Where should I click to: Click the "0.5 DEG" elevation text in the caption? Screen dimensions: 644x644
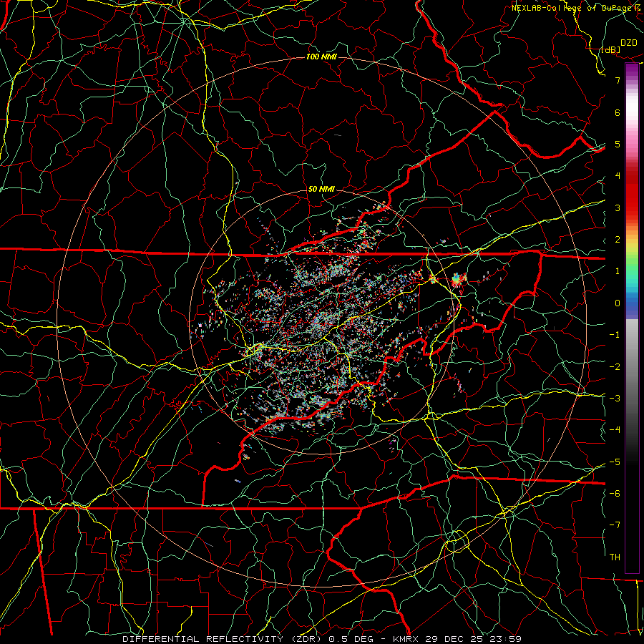(x=350, y=639)
